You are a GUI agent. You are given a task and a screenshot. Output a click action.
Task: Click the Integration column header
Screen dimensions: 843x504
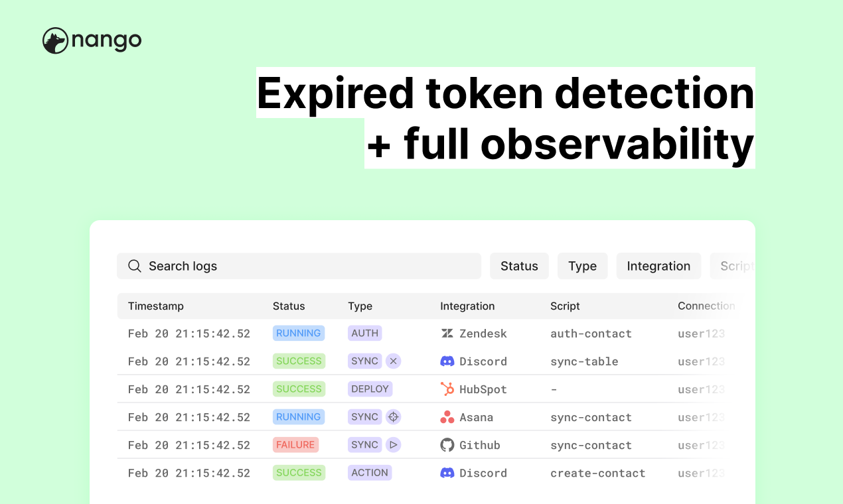pos(467,306)
